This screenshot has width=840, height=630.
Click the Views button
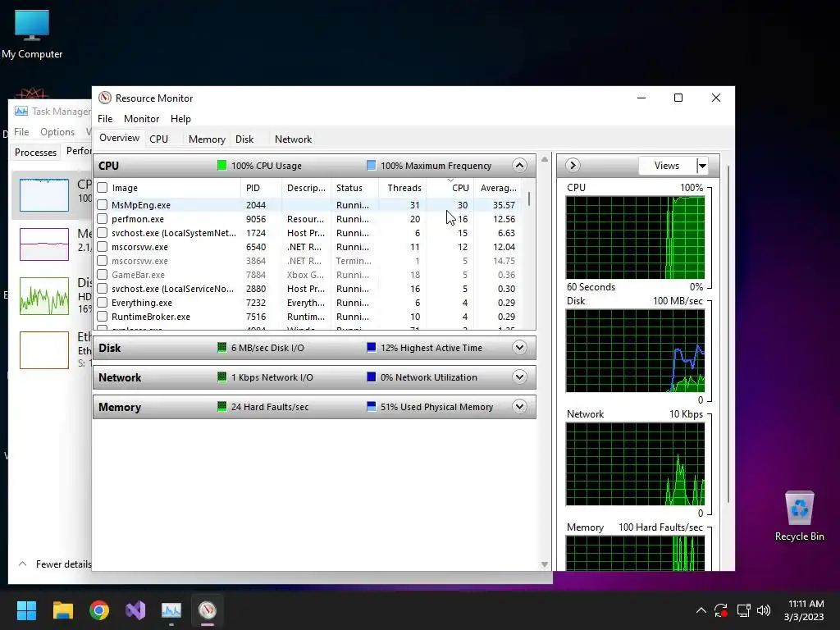click(x=667, y=166)
